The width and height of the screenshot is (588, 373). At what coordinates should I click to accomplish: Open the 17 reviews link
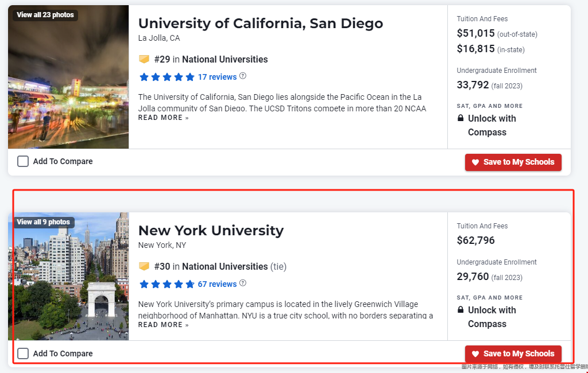pos(217,77)
